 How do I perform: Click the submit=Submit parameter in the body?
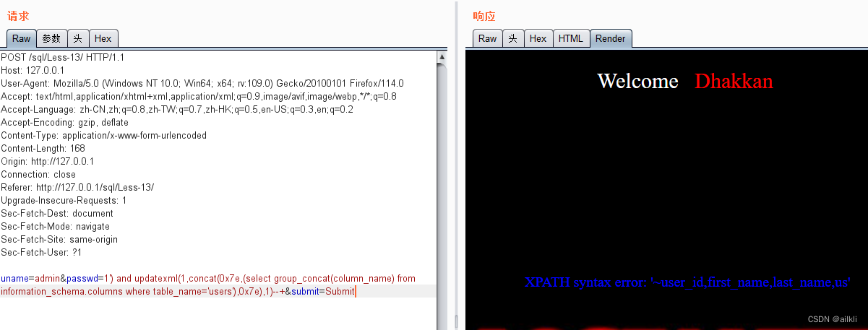[323, 291]
